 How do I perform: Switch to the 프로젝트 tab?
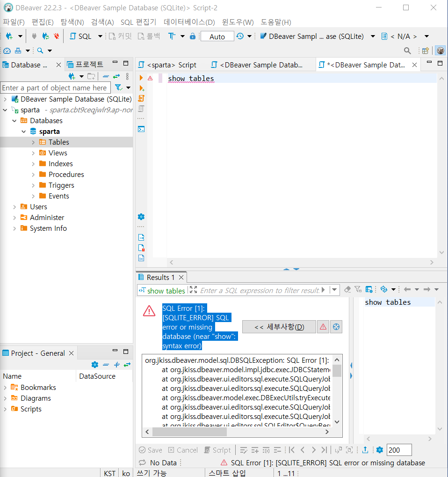[86, 65]
